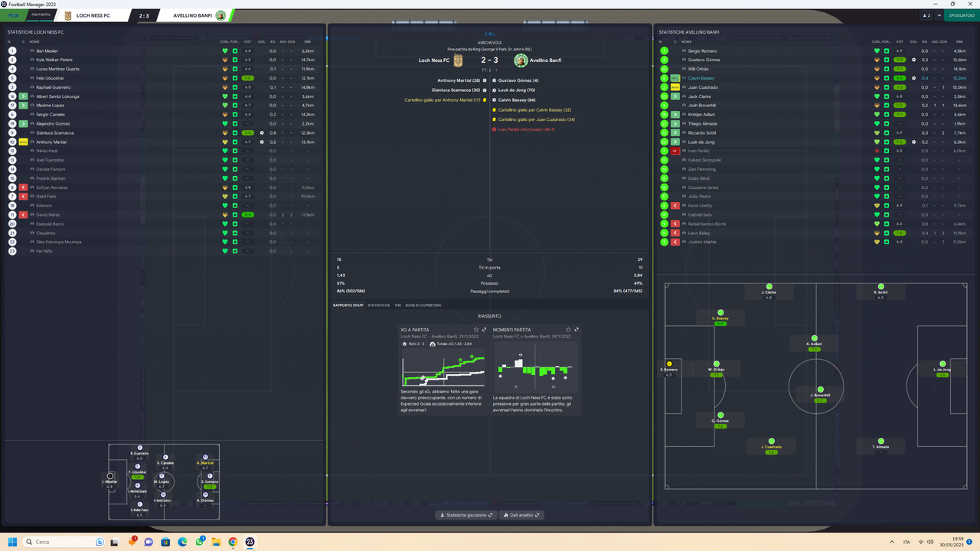Favorite the XG A PARTITA card star
The width and height of the screenshot is (980, 551).
coord(476,330)
